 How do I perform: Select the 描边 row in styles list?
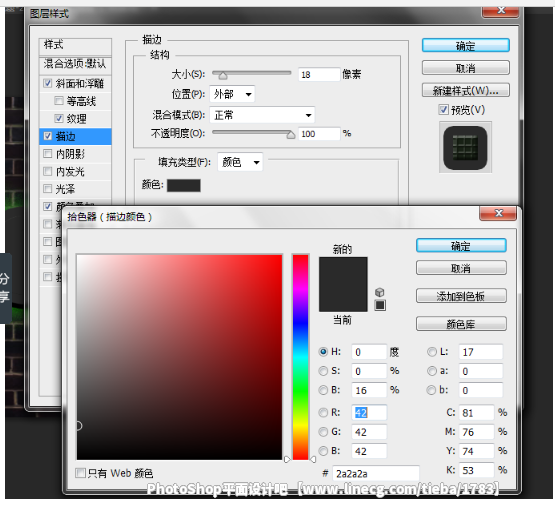(75, 136)
